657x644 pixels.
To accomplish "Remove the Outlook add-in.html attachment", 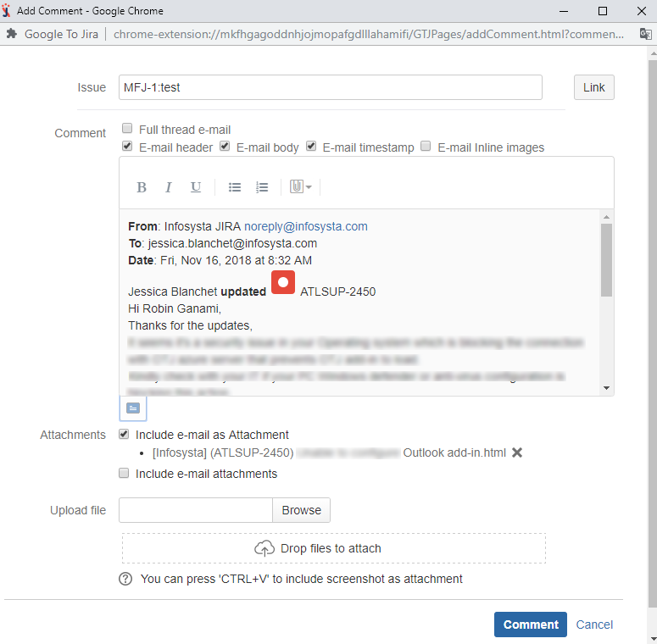I will click(x=517, y=452).
